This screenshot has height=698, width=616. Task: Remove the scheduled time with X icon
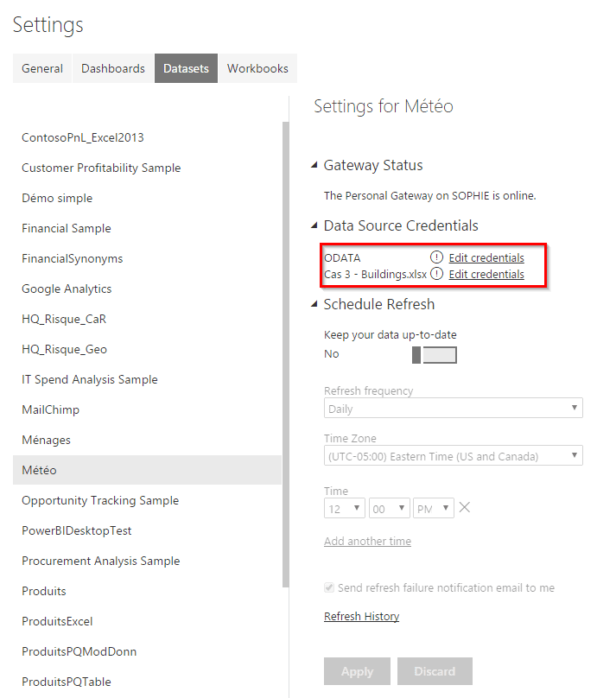click(x=465, y=507)
